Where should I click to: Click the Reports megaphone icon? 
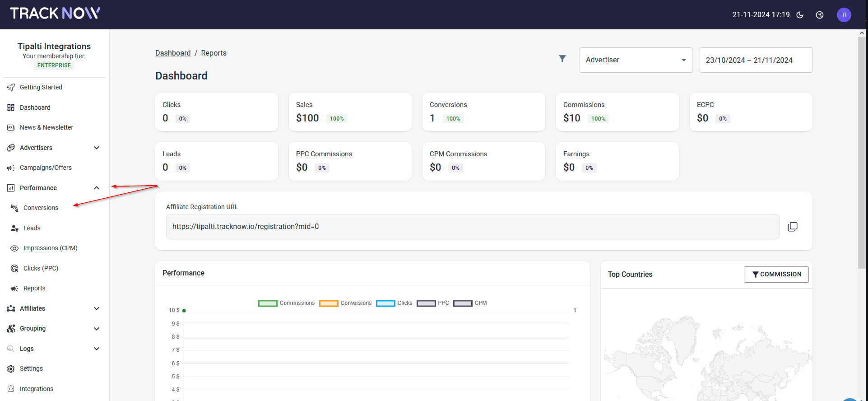tap(14, 289)
